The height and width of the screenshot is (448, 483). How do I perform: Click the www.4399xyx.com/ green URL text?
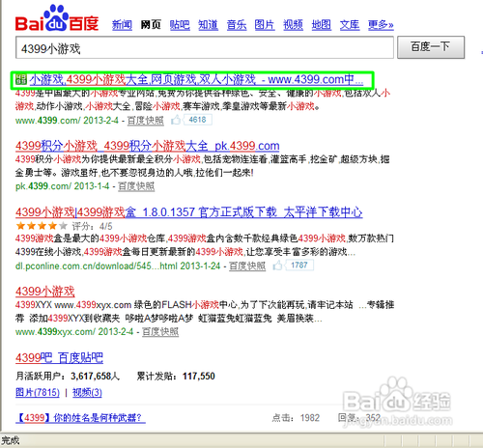(55, 331)
